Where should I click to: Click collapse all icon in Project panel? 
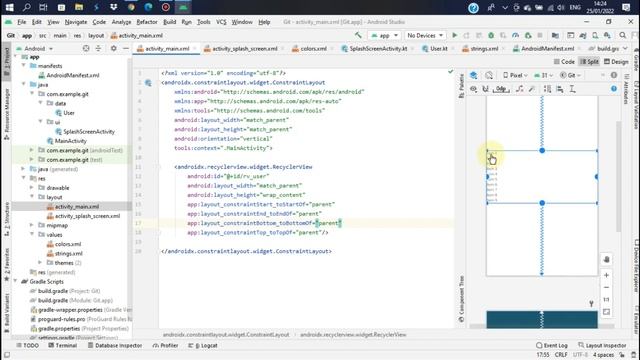98,48
